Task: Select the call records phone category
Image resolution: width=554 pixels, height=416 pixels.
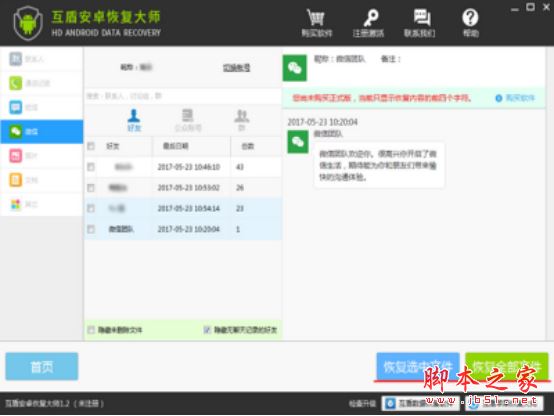Action: coord(42,83)
